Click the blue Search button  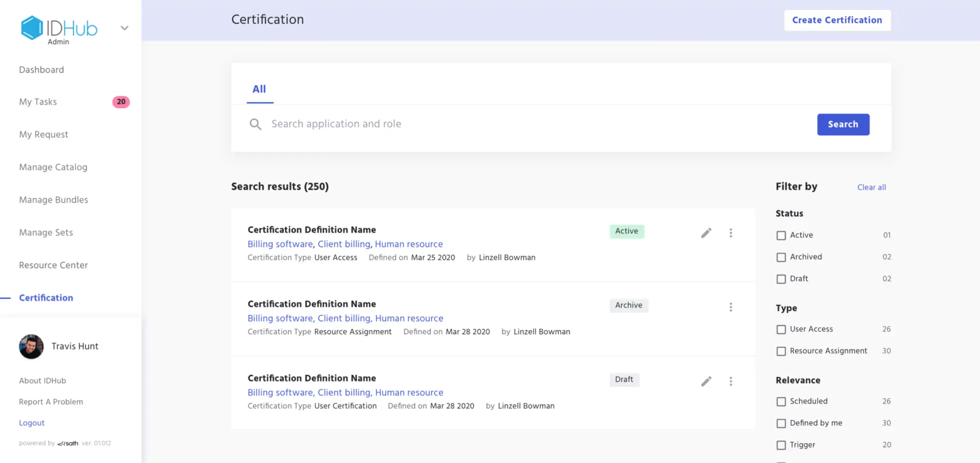pos(843,124)
